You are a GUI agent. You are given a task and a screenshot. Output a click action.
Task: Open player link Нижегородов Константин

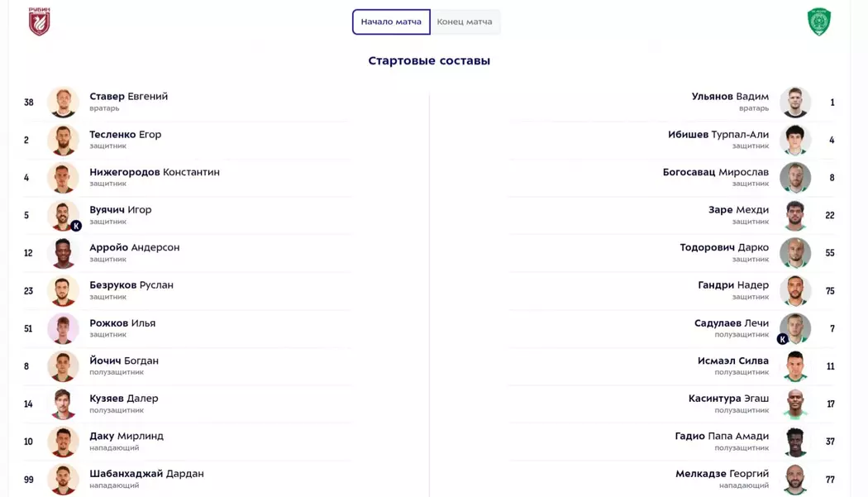point(155,172)
